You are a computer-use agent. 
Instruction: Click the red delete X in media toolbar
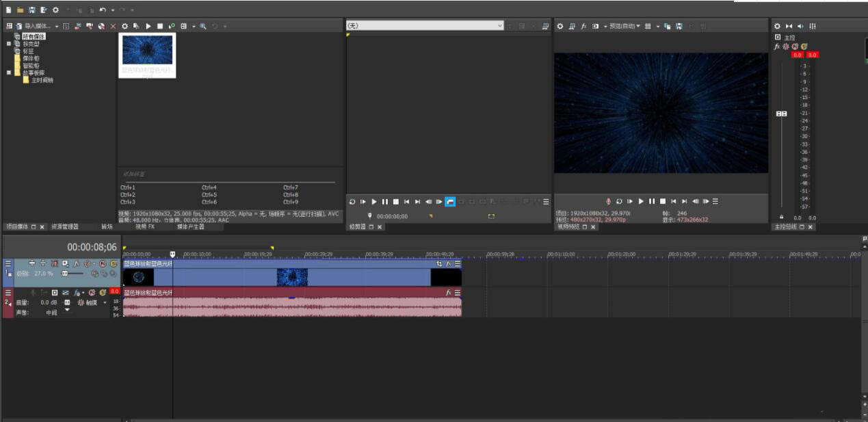pos(113,25)
